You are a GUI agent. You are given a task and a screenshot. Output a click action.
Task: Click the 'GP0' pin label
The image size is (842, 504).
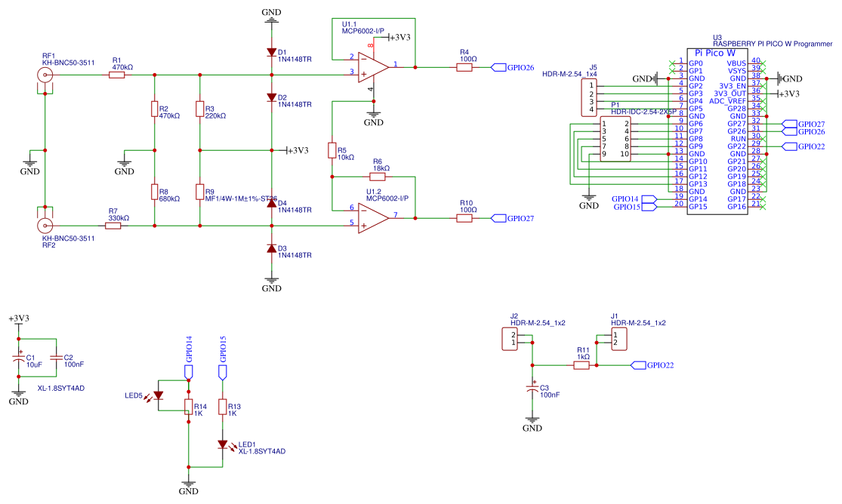click(x=695, y=63)
